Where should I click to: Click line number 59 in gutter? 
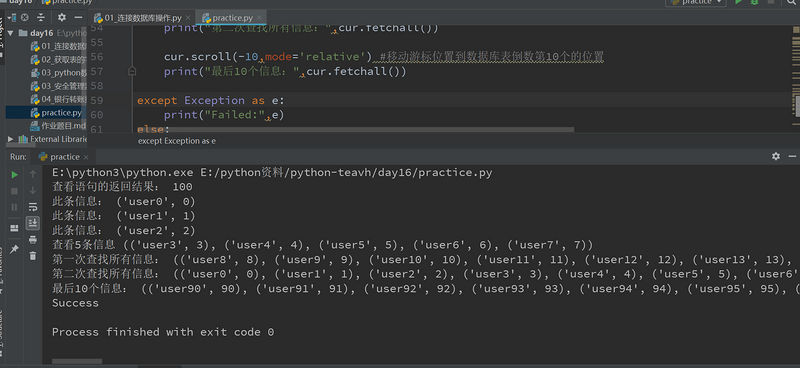pyautogui.click(x=96, y=100)
